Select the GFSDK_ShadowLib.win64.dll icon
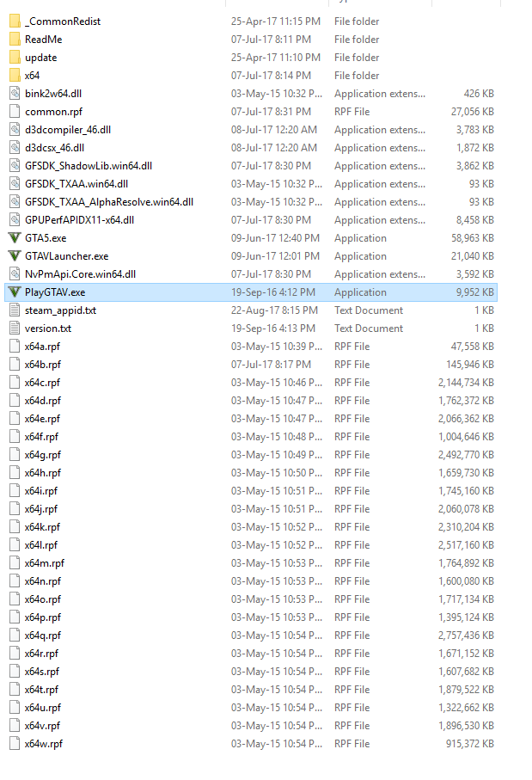Viewport: 532px width, 780px height. point(15,166)
